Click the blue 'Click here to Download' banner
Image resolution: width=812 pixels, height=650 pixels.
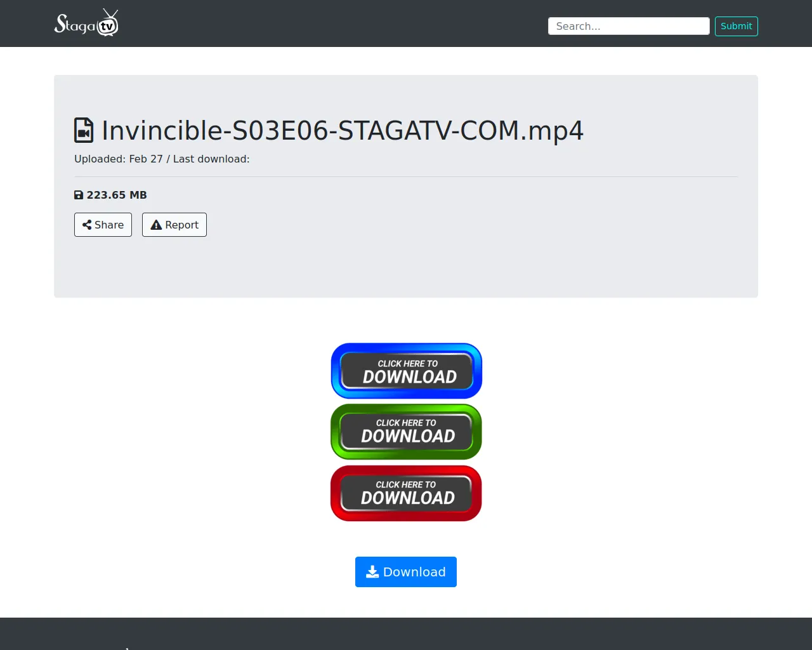pos(407,371)
